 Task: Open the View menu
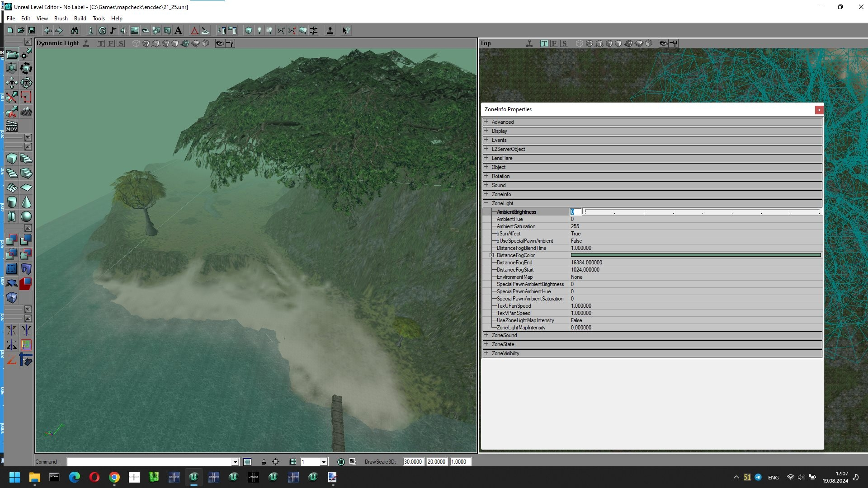click(x=42, y=19)
